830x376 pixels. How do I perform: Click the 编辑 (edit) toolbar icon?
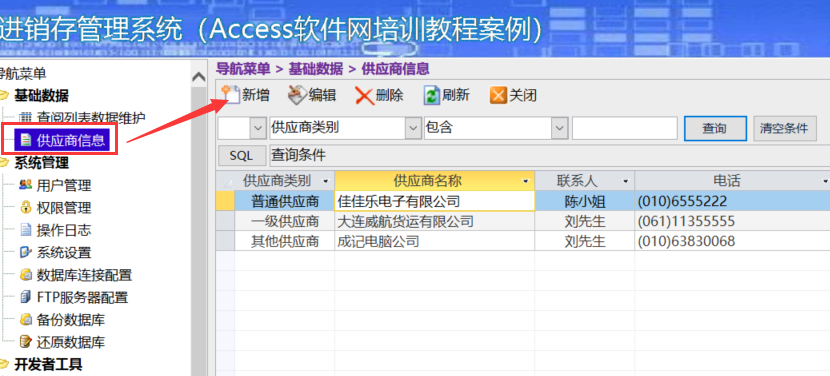(297, 95)
